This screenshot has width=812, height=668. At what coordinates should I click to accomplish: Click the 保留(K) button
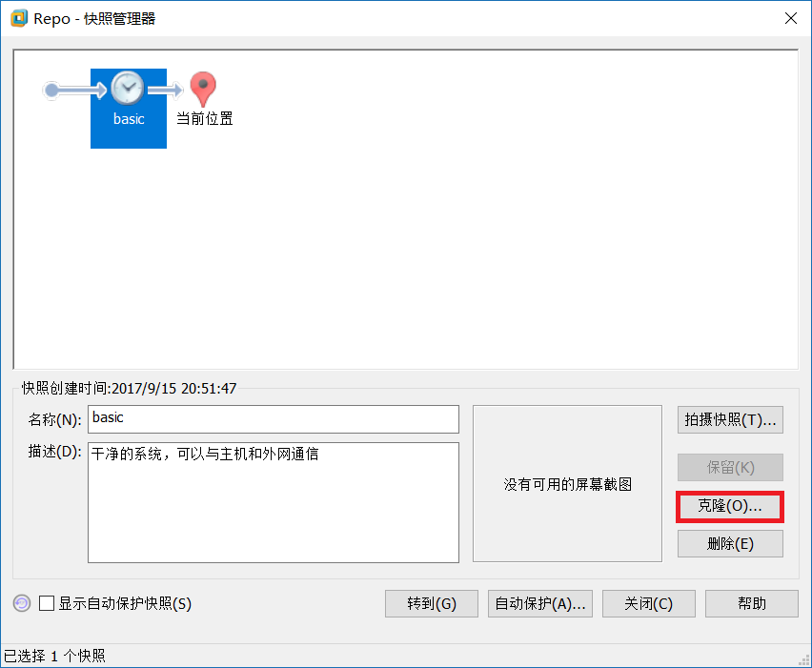[730, 468]
